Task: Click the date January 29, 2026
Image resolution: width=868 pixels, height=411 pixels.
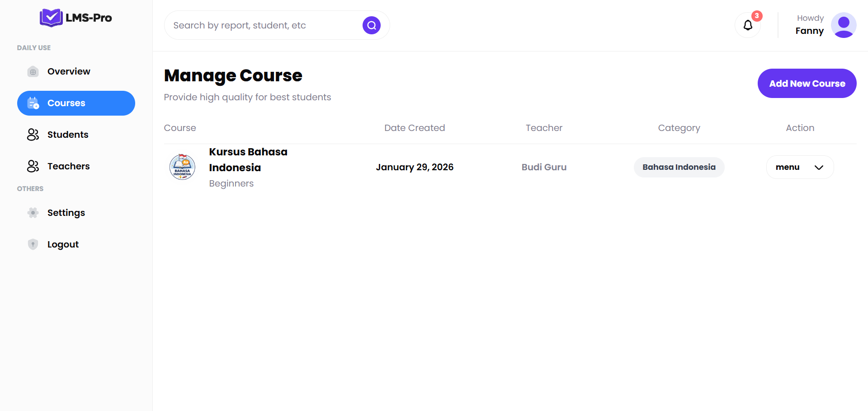Action: pos(415,167)
